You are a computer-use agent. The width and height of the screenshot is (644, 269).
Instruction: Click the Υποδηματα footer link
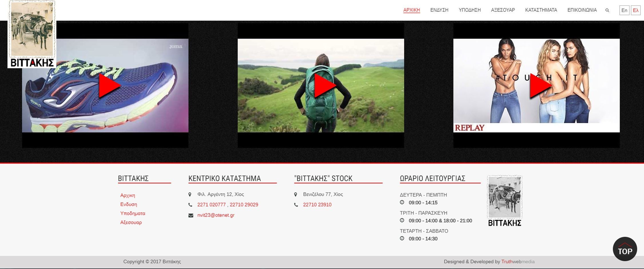click(133, 213)
